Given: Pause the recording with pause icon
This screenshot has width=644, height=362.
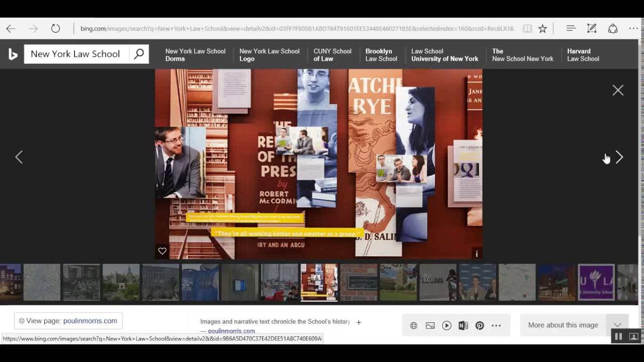Looking at the screenshot, I should 618,336.
